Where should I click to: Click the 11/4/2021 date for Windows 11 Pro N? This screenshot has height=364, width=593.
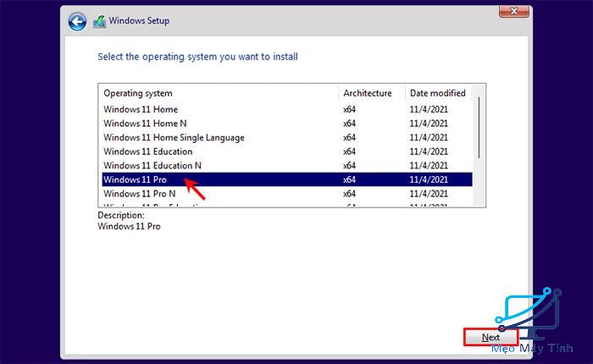click(429, 194)
